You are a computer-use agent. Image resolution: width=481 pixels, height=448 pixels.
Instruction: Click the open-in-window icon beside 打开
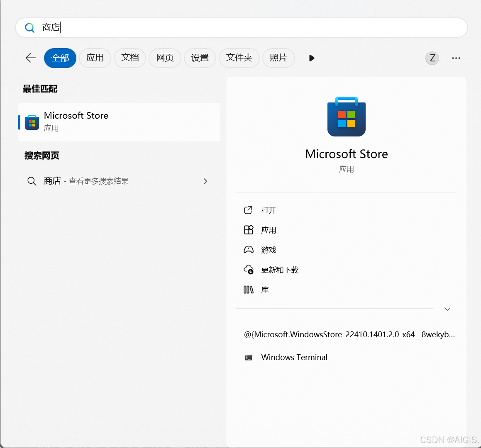point(248,210)
